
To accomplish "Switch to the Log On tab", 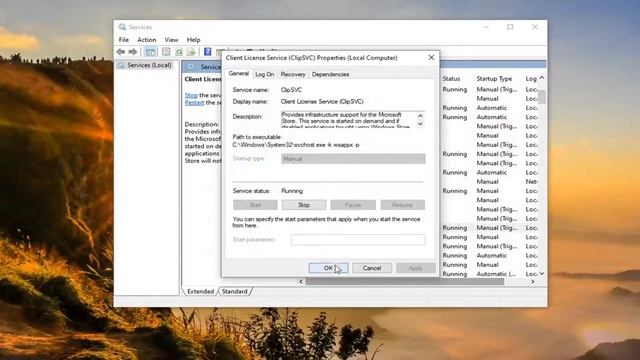I will click(264, 74).
